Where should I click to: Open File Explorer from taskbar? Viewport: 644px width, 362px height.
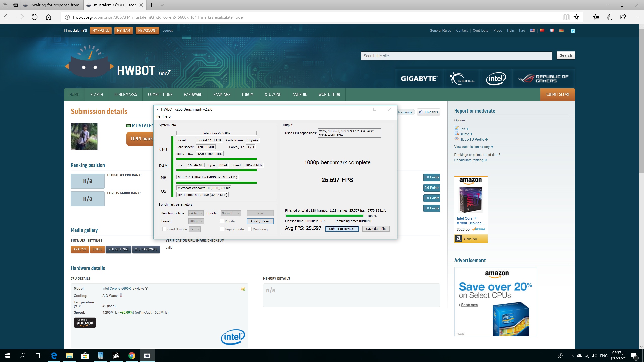click(x=69, y=356)
